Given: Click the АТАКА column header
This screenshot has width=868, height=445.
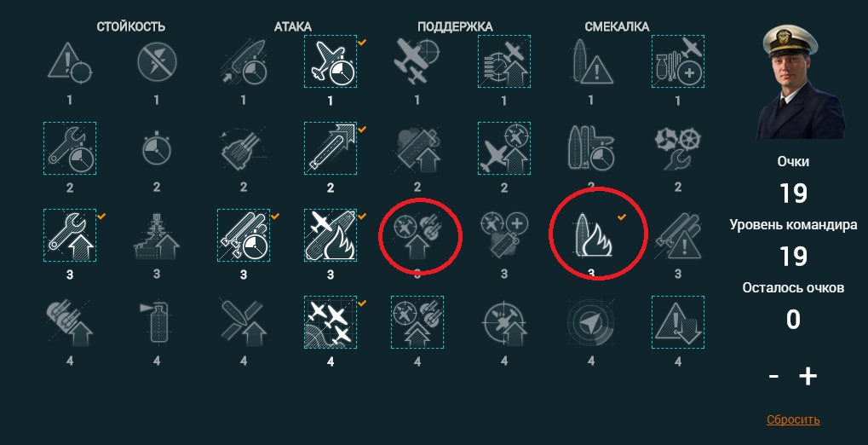Looking at the screenshot, I should tap(292, 26).
